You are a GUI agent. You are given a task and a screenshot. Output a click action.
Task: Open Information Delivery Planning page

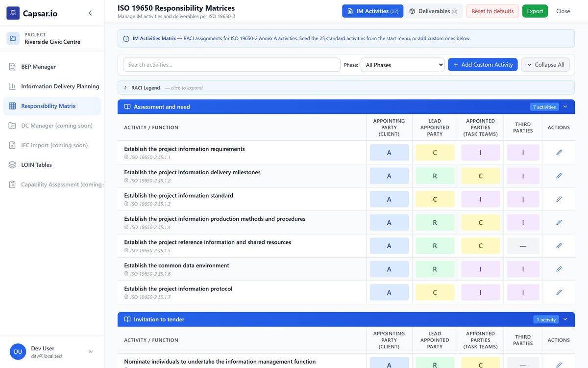(52, 86)
